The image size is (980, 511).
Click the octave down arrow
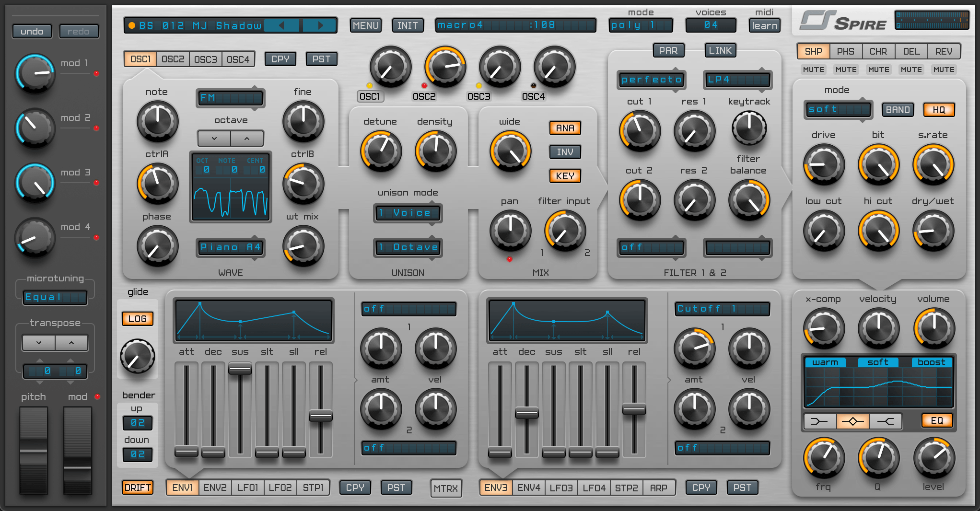[x=214, y=139]
